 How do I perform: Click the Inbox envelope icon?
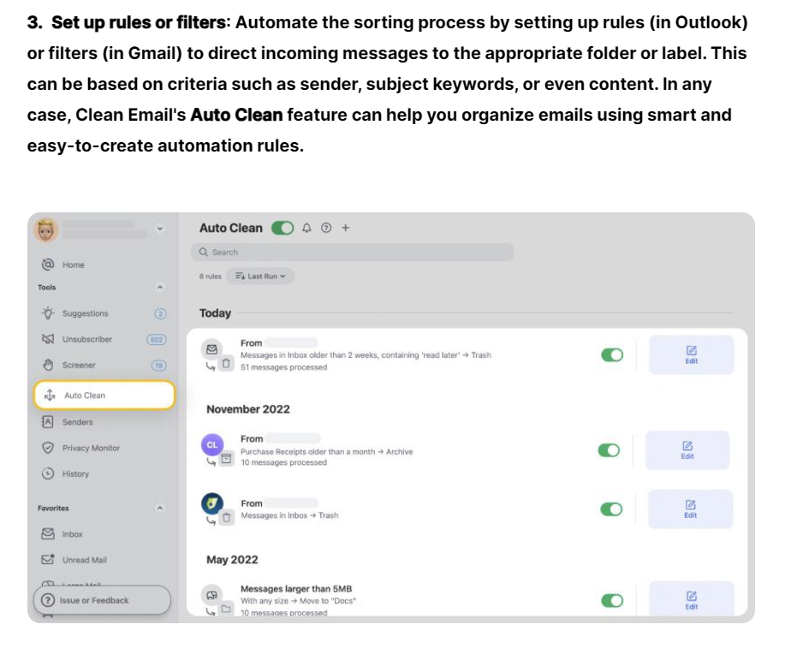tap(48, 533)
